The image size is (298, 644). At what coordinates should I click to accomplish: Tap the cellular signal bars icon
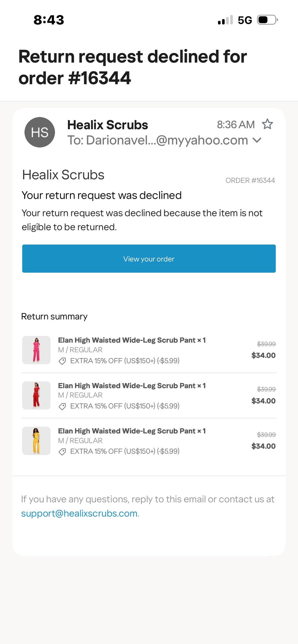point(225,20)
